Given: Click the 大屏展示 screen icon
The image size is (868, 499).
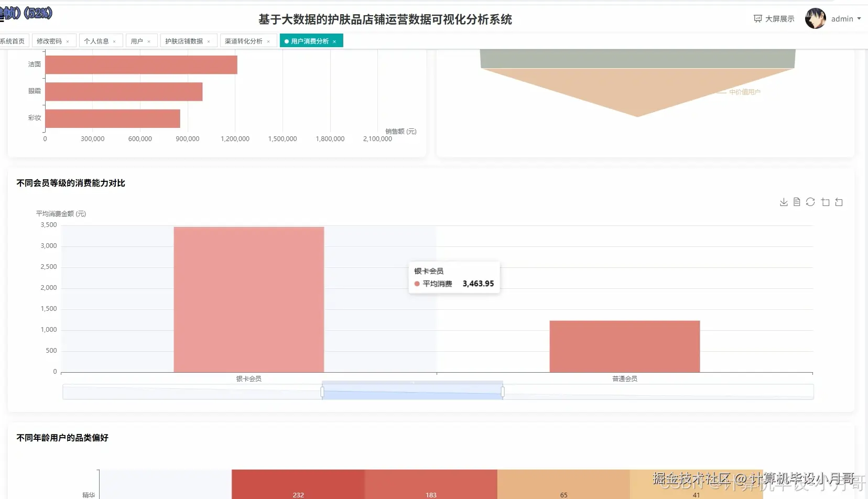Looking at the screenshot, I should [x=758, y=18].
